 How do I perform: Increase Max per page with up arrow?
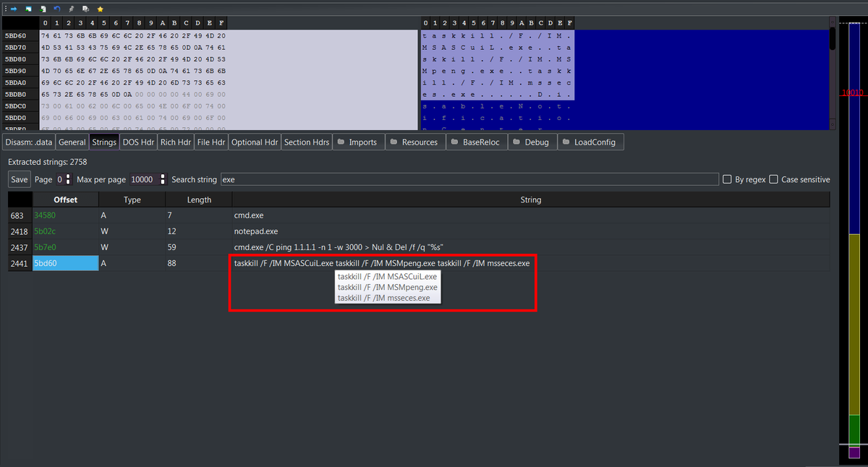163,176
